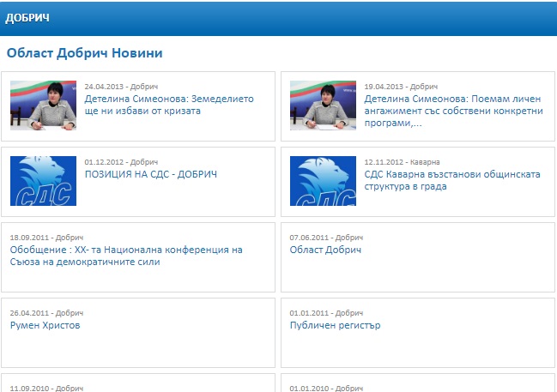557x392 pixels.
Task: Click photo thumbnail of 19.04.2013 article
Action: point(323,106)
